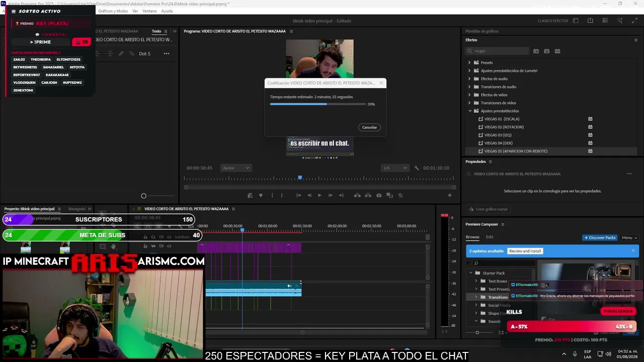Click Review and install updates
This screenshot has height=362, width=644.
click(x=525, y=251)
